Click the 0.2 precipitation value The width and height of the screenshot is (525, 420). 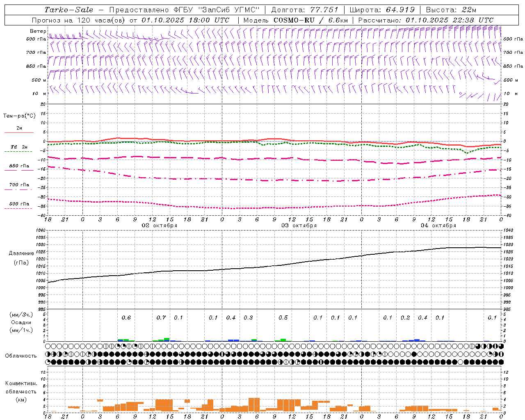[x=405, y=318]
